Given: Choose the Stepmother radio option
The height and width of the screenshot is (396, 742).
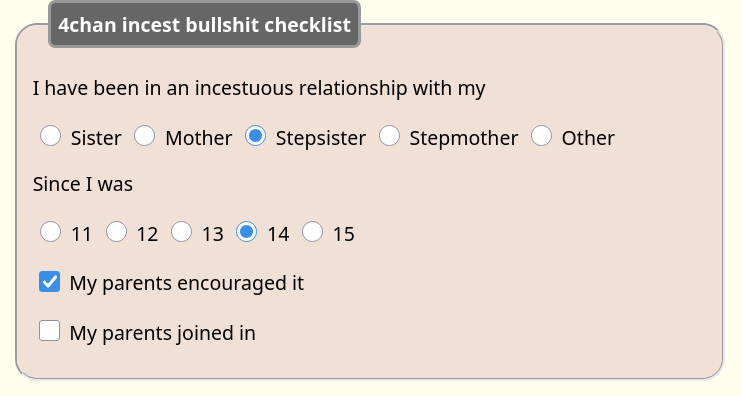Looking at the screenshot, I should pyautogui.click(x=389, y=136).
